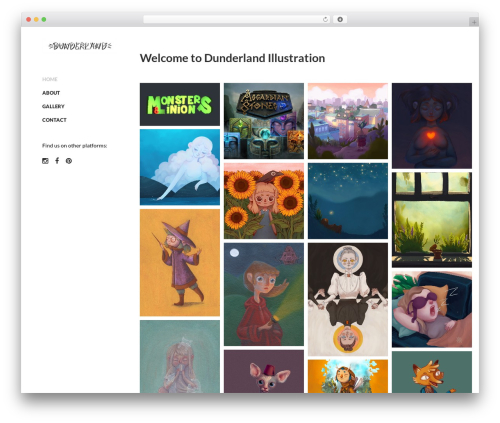View the pastel cityscape illustration

[348, 121]
